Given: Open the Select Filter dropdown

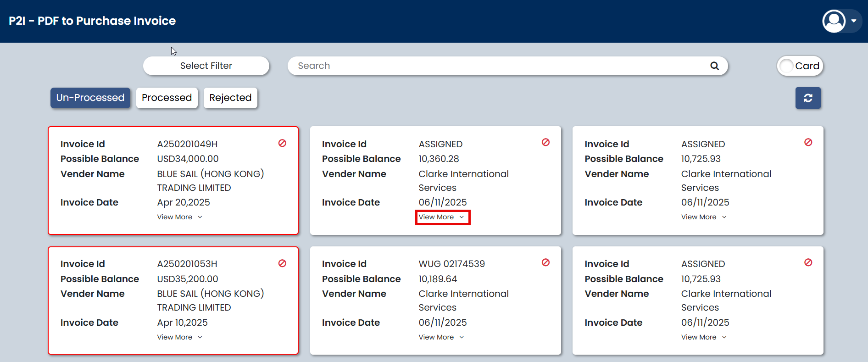Looking at the screenshot, I should pos(206,66).
